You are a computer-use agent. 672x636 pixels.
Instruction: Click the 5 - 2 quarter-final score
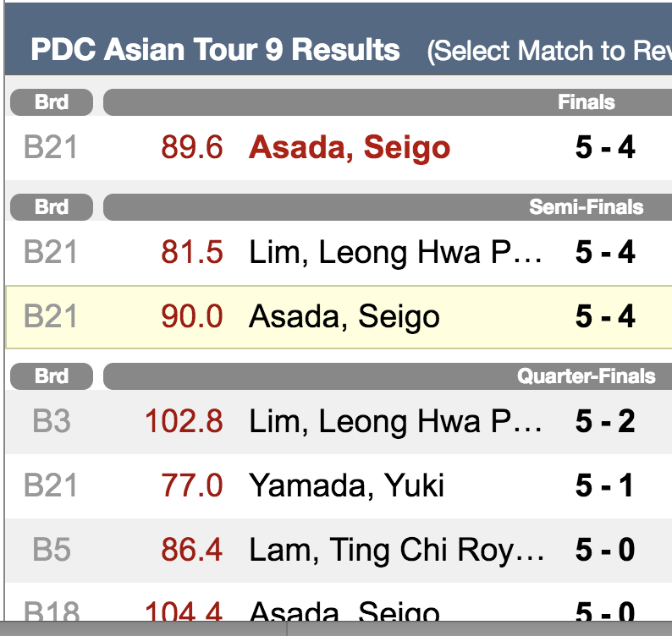pos(605,421)
